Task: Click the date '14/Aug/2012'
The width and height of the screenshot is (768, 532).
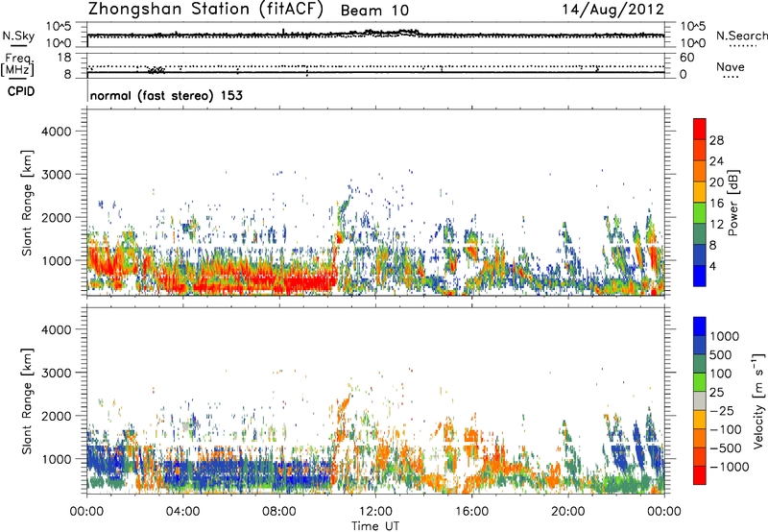Action: coord(612,10)
